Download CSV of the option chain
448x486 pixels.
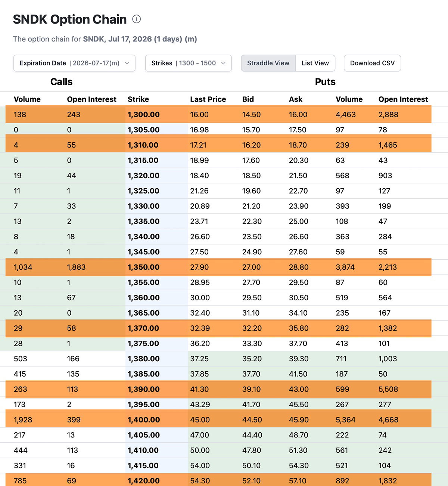[x=372, y=63]
